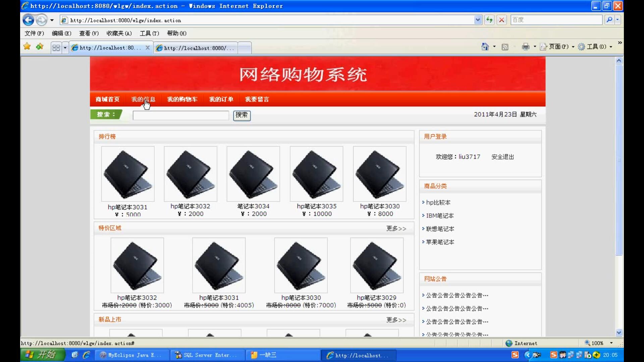Click the Favorites Center star icon
This screenshot has height=362, width=644.
pyautogui.click(x=27, y=47)
